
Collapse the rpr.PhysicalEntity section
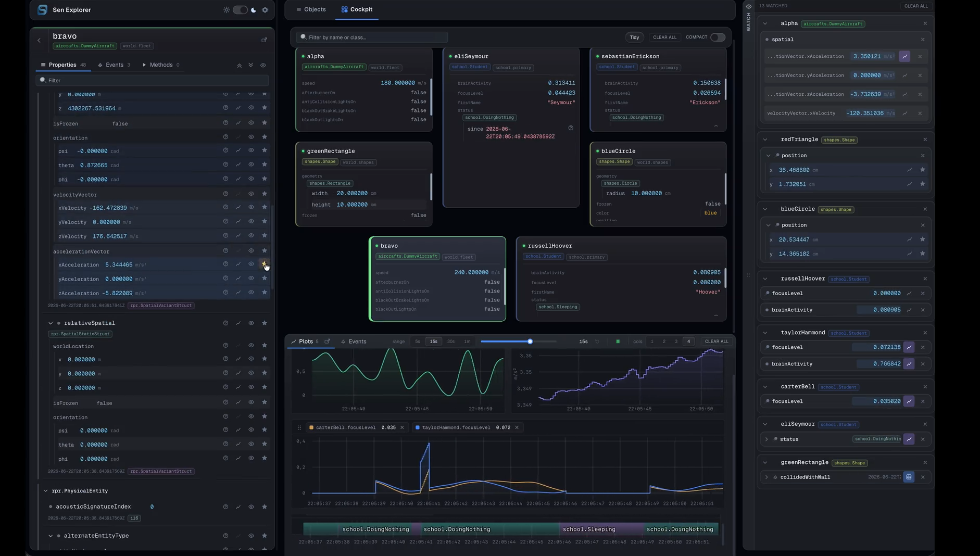coord(45,491)
